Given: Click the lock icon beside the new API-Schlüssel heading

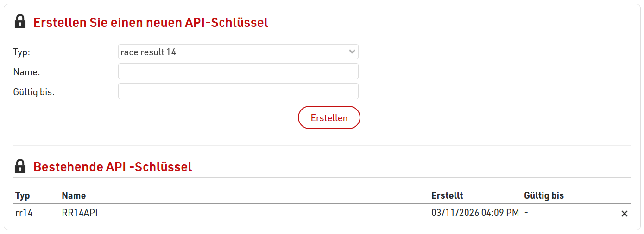Looking at the screenshot, I should point(20,22).
